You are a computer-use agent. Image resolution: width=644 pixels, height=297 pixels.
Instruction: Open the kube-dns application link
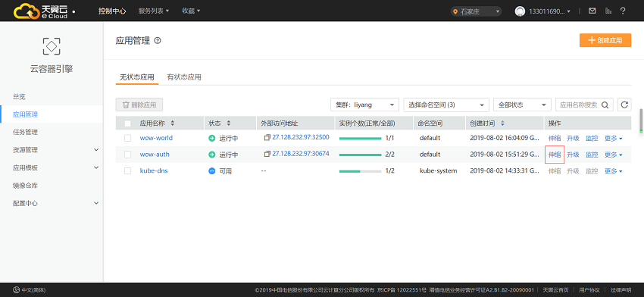[x=154, y=171]
